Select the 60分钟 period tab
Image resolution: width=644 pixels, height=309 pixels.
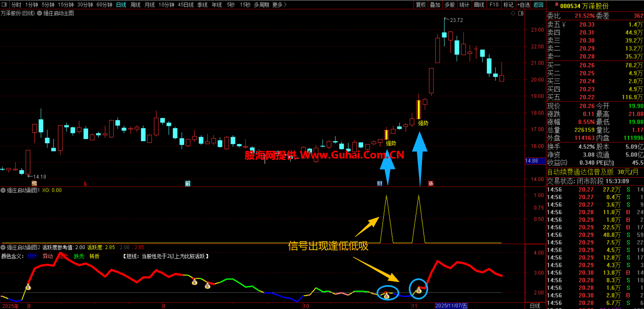[104, 5]
